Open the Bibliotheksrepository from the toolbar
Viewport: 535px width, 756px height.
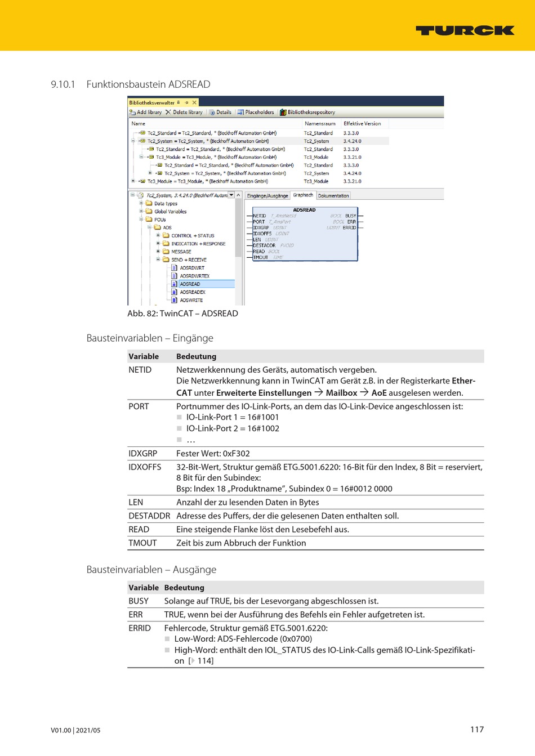point(307,112)
